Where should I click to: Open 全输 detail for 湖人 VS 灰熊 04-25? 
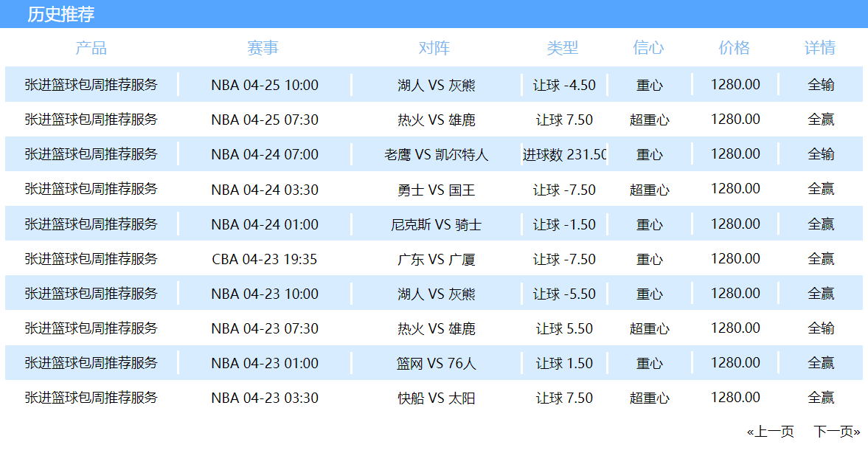[x=821, y=85]
